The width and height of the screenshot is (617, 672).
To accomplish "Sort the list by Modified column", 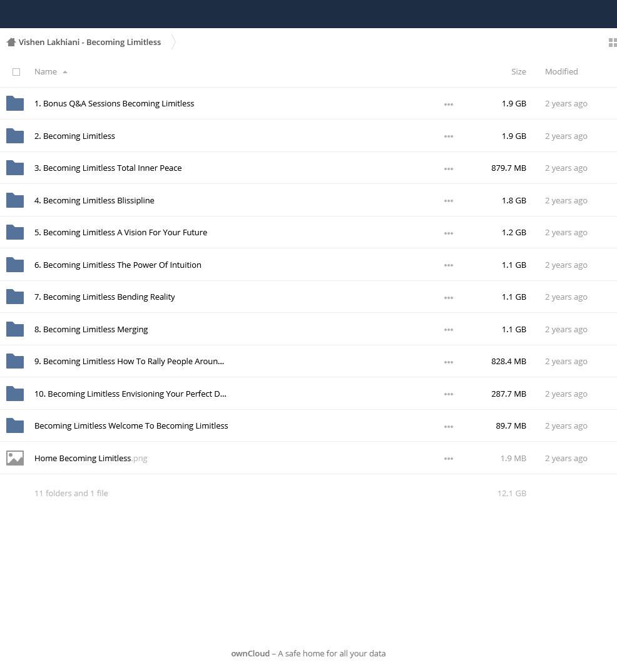I will pos(561,71).
